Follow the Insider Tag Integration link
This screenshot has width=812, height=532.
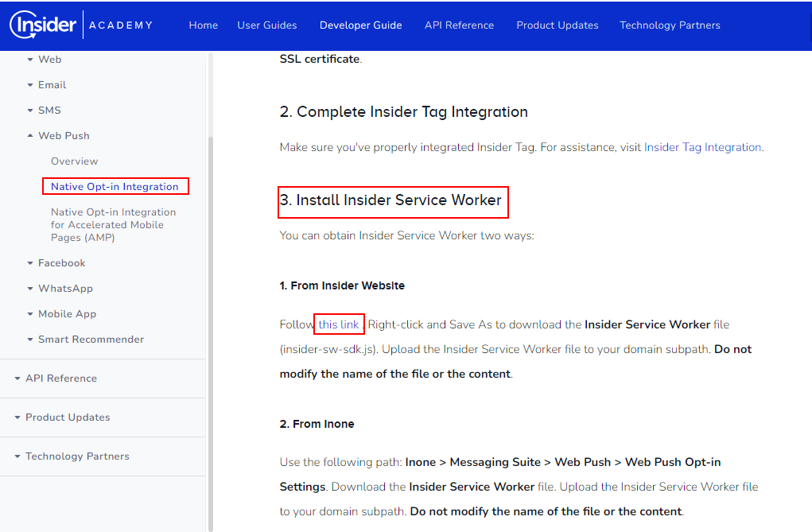coord(702,147)
